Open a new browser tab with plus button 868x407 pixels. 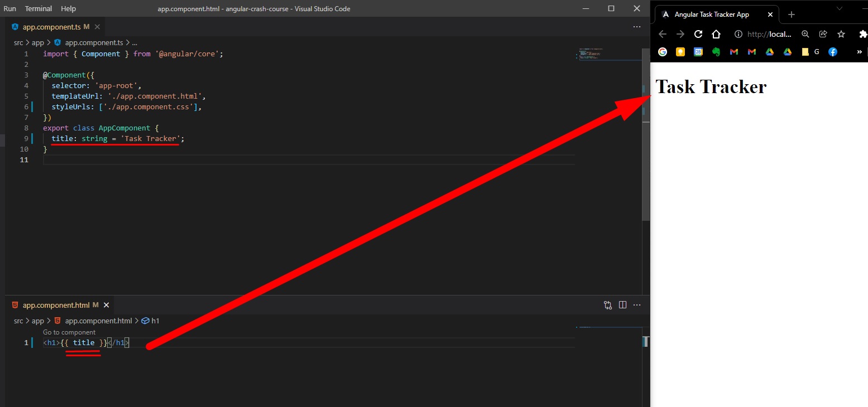[x=791, y=14]
